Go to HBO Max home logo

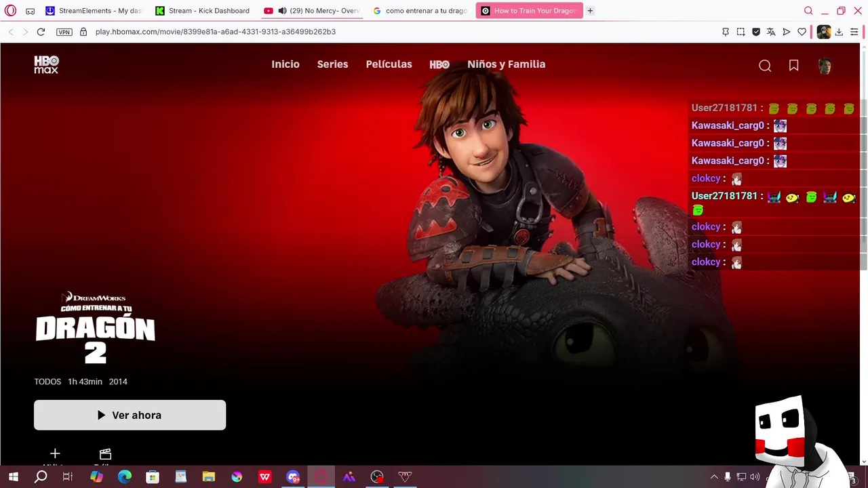[46, 64]
